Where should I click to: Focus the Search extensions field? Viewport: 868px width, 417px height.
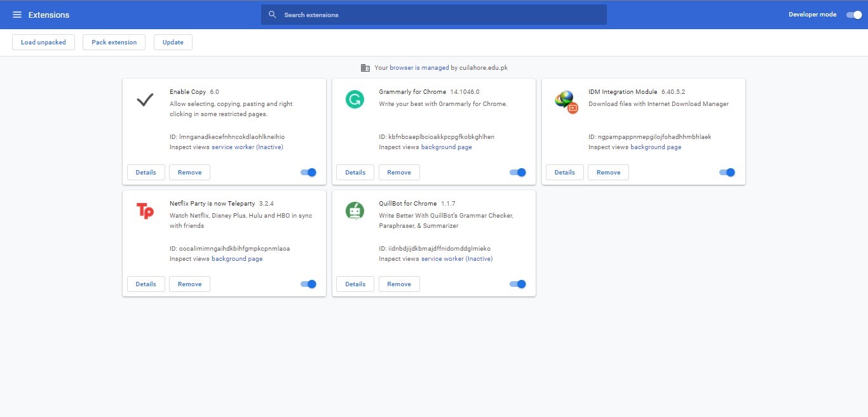(434, 15)
